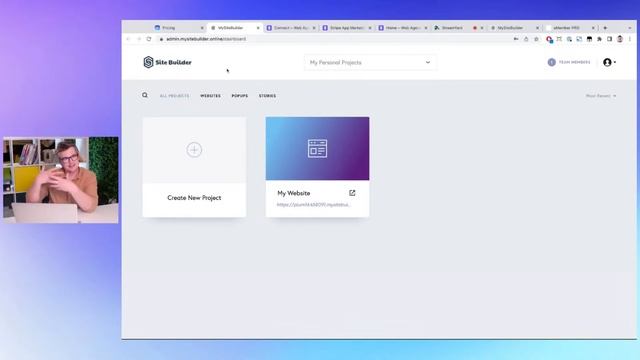Click the Team Members avatar icon

pyautogui.click(x=551, y=62)
